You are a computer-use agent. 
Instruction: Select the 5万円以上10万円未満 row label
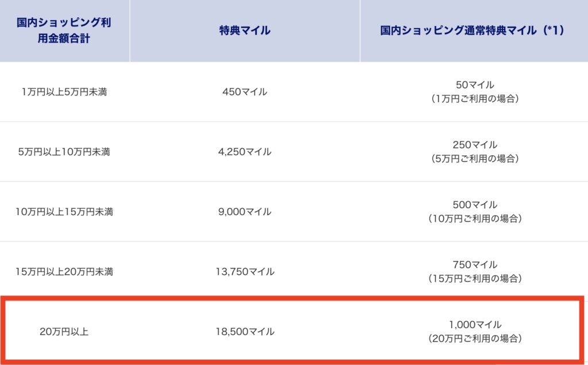click(64, 152)
